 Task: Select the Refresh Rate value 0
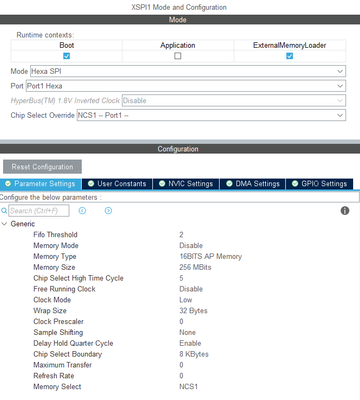[x=181, y=376]
